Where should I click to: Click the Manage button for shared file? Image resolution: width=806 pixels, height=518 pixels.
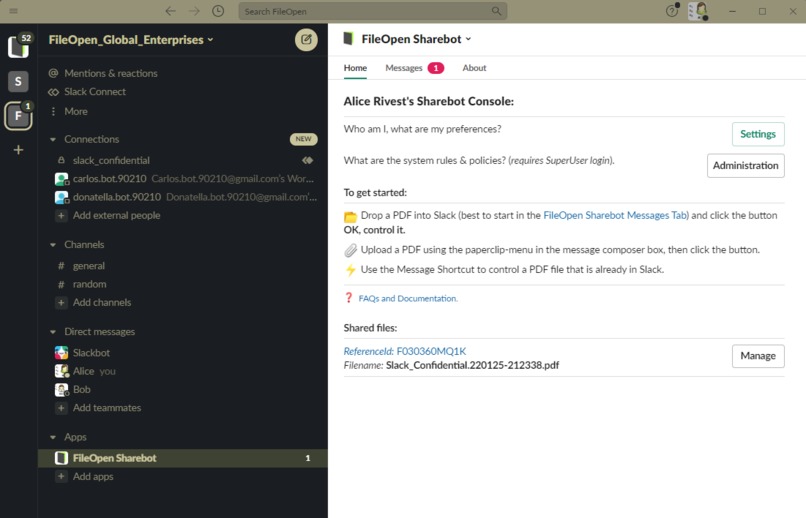pyautogui.click(x=758, y=356)
